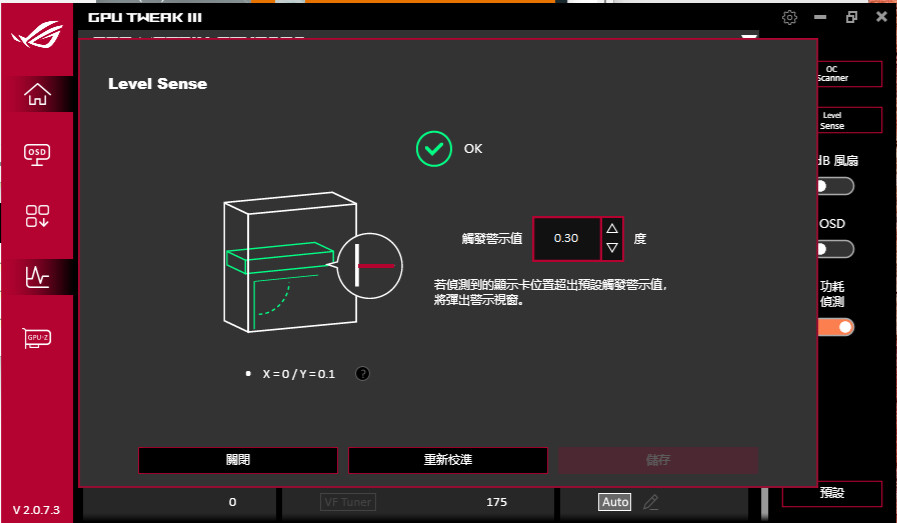Click the 關閉 button to close dialog
Image resolution: width=897 pixels, height=523 pixels.
pyautogui.click(x=238, y=460)
